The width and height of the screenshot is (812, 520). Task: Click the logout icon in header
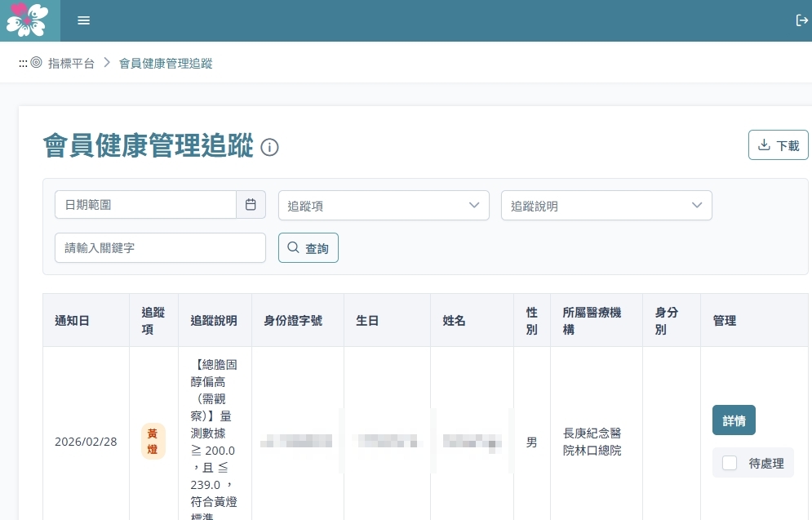pyautogui.click(x=801, y=20)
